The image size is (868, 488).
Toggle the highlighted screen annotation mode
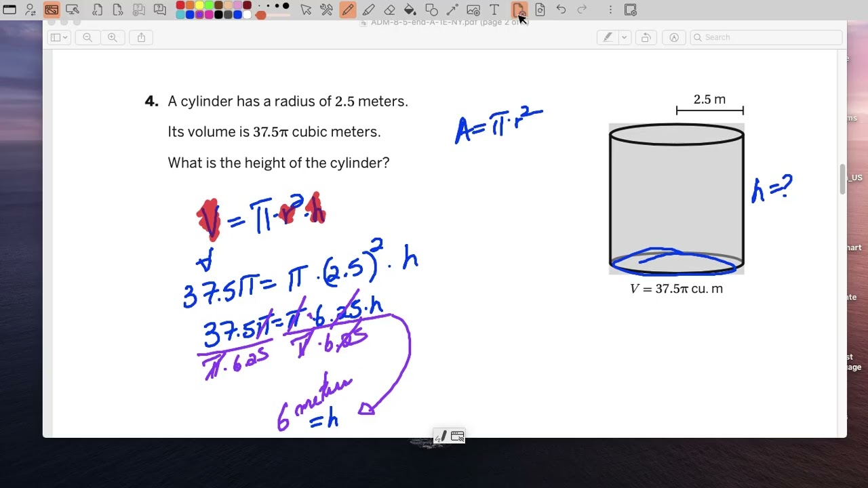(52, 9)
